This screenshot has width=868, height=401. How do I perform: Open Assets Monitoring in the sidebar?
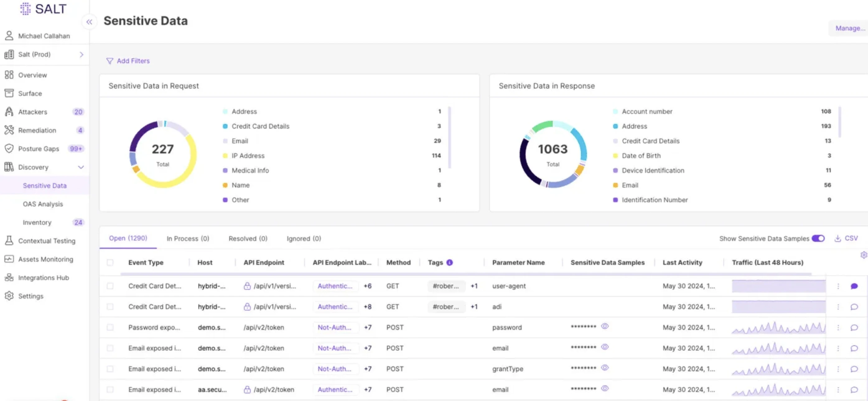click(45, 259)
